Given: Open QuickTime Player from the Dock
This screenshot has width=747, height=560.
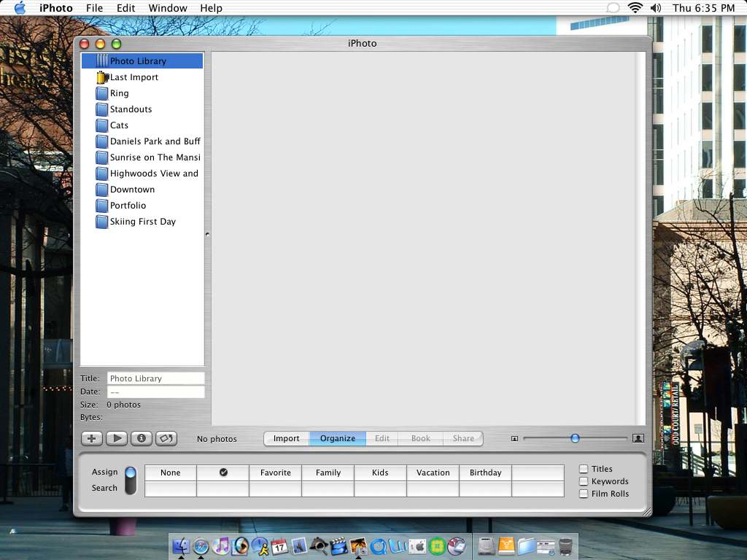Looking at the screenshot, I should [379, 545].
